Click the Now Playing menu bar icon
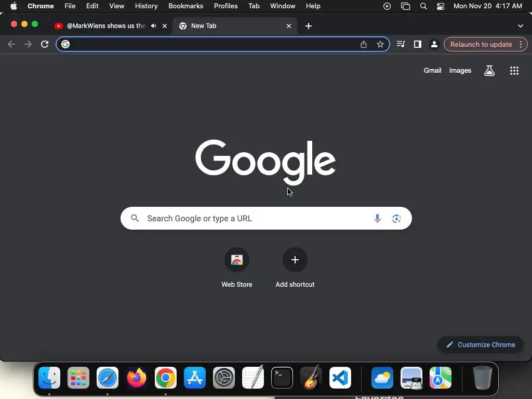The width and height of the screenshot is (532, 399). click(387, 6)
